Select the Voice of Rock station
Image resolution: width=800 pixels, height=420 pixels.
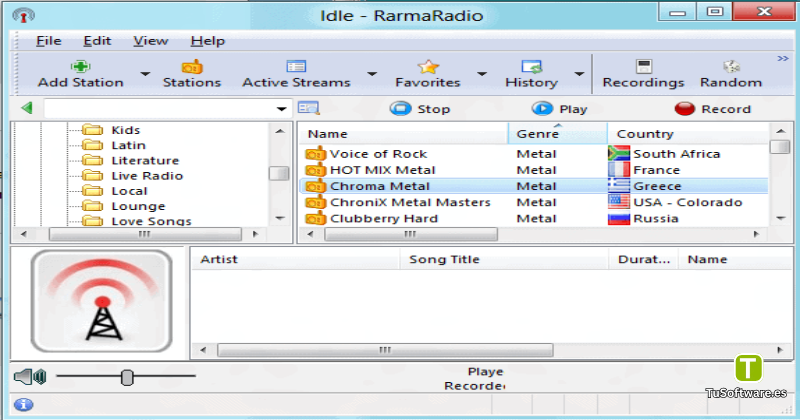click(378, 154)
